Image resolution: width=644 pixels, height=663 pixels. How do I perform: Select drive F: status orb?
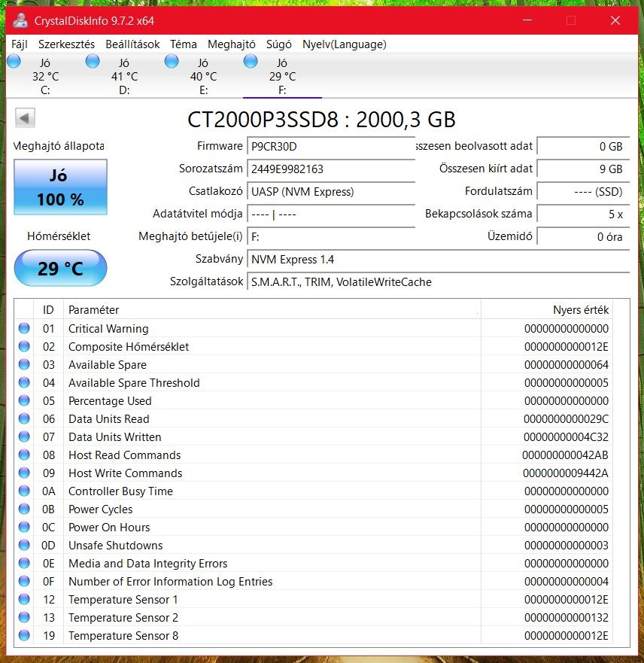point(251,62)
